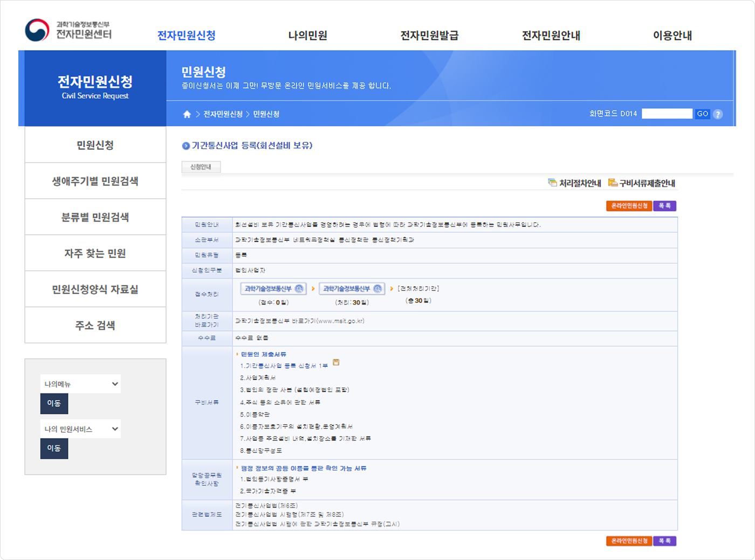This screenshot has width=755, height=560.
Task: Select the 신청안내 tab
Action: pyautogui.click(x=201, y=167)
